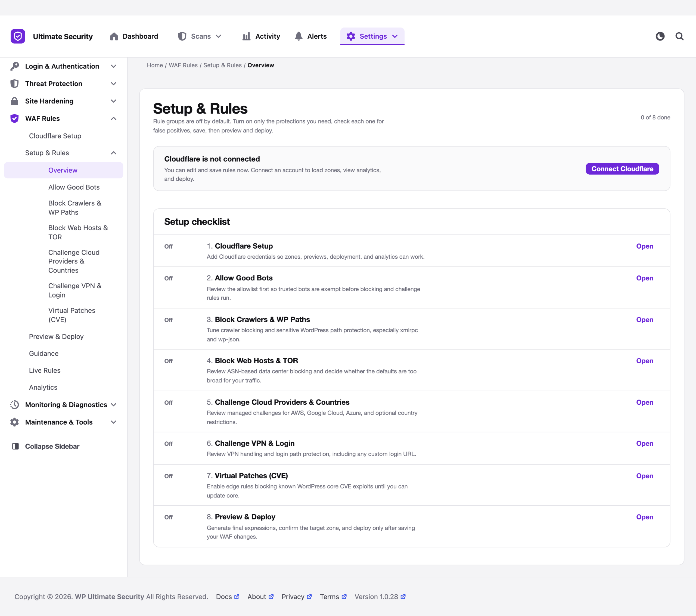Click the Alerts bell icon
Screen dimensions: 696x616
[299, 36]
